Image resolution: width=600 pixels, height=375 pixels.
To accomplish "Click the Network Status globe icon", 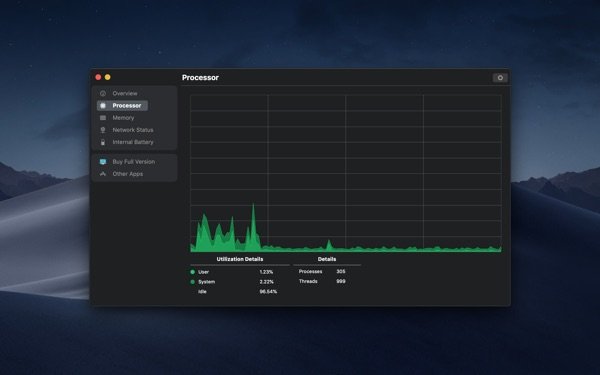I will (x=103, y=130).
